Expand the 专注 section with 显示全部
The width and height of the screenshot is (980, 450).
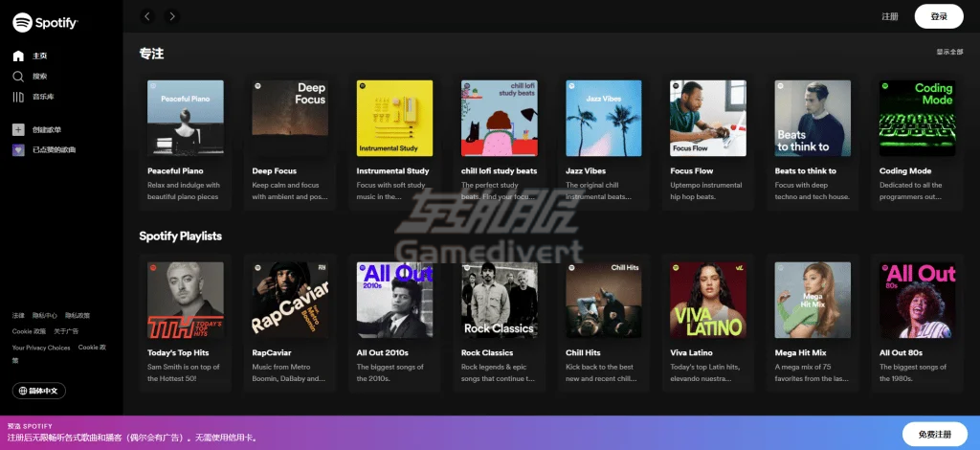click(949, 53)
